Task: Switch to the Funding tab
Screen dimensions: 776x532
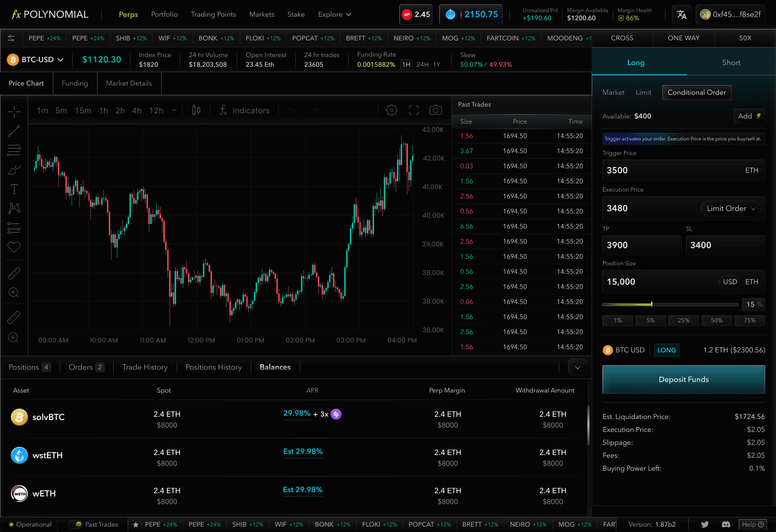Action: coord(75,83)
